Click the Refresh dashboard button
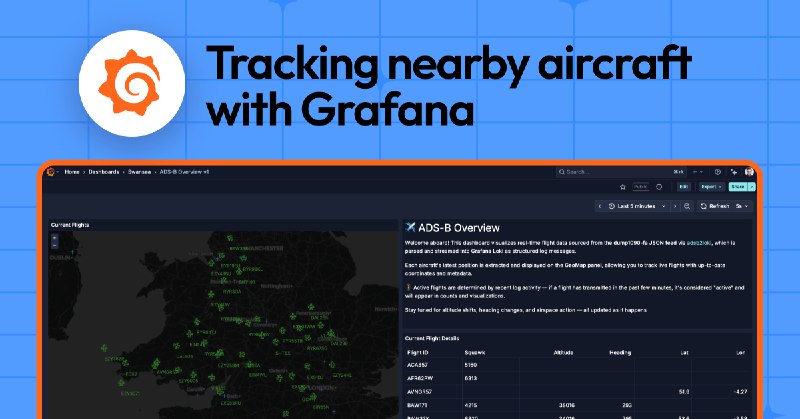800x419 pixels. click(714, 206)
